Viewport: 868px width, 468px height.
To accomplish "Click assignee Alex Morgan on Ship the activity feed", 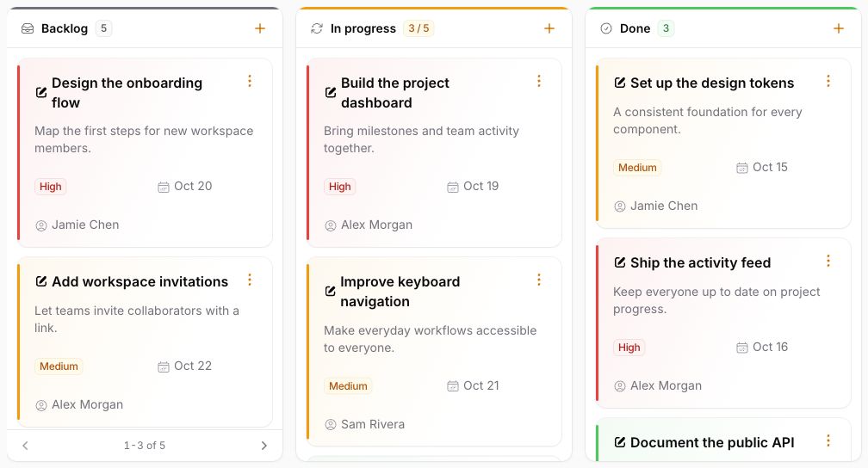I will click(x=666, y=385).
